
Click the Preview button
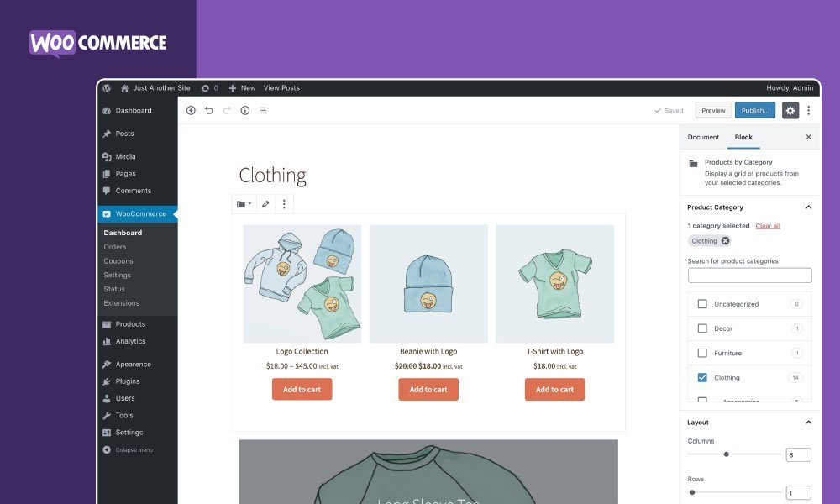click(713, 110)
